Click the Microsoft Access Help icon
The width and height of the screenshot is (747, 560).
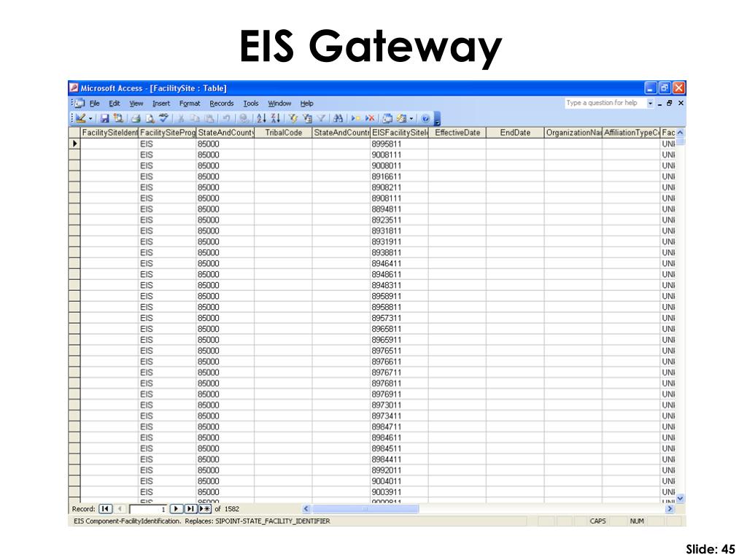(425, 118)
